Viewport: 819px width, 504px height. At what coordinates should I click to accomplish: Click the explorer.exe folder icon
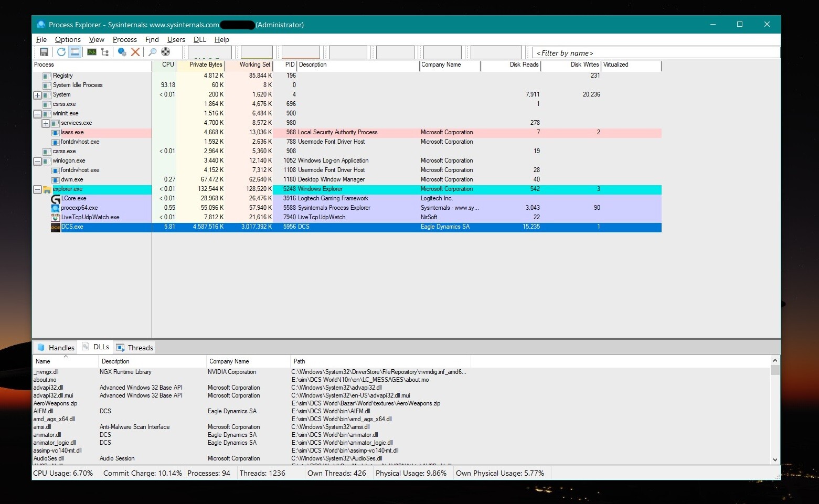47,189
